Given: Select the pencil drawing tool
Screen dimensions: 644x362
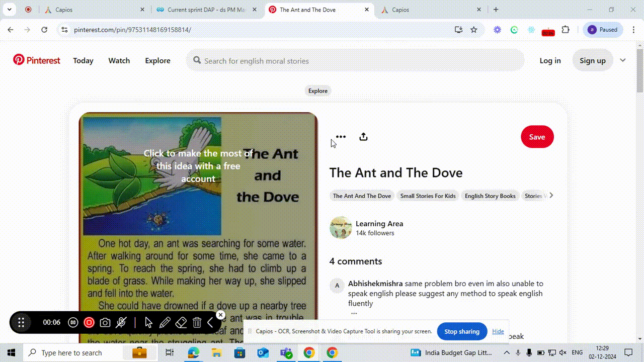Looking at the screenshot, I should click(x=165, y=322).
